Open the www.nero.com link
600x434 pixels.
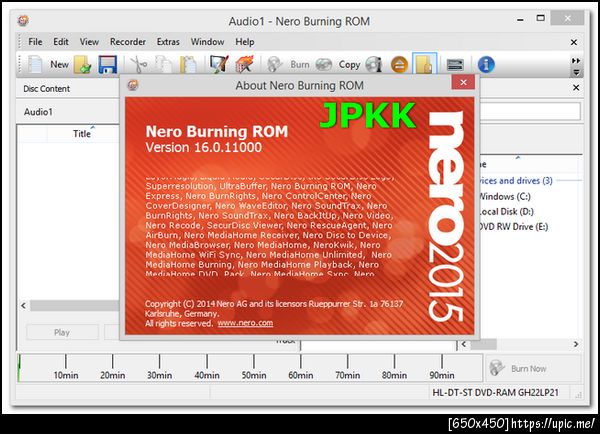[x=245, y=323]
